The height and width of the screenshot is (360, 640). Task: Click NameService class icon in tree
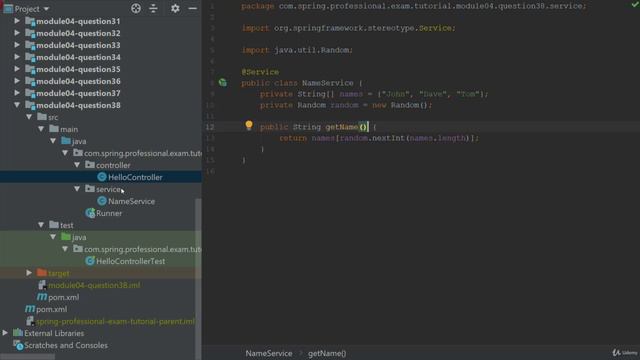(102, 201)
